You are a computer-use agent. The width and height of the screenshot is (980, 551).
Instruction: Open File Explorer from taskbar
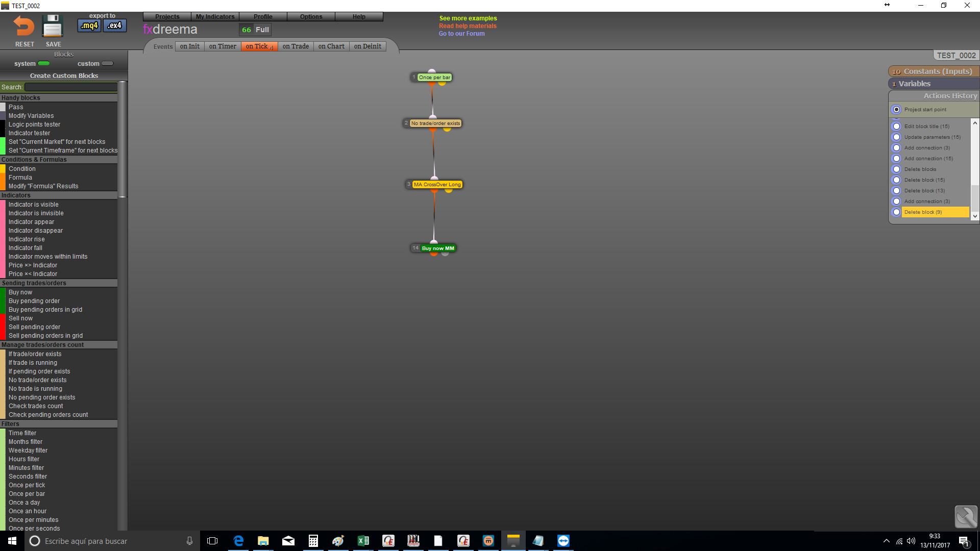[x=263, y=541]
